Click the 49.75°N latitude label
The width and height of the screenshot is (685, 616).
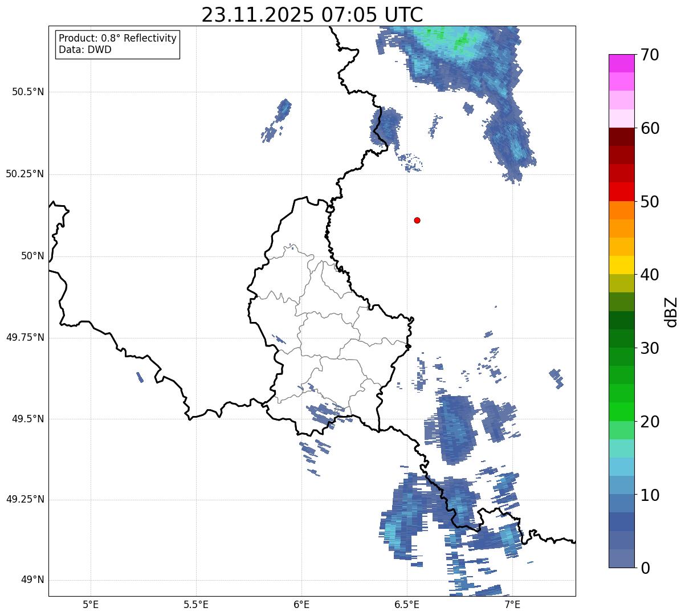pos(25,337)
